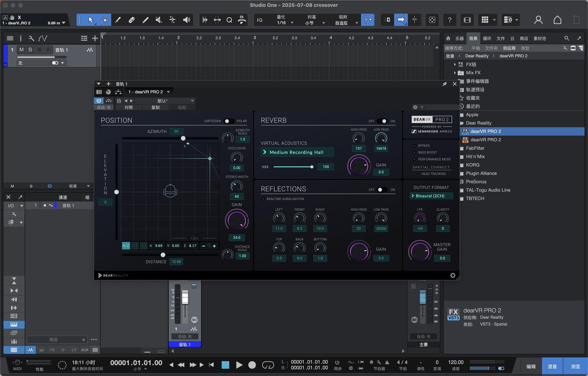Open the user account icon
The image size is (588, 376).
[x=538, y=20]
